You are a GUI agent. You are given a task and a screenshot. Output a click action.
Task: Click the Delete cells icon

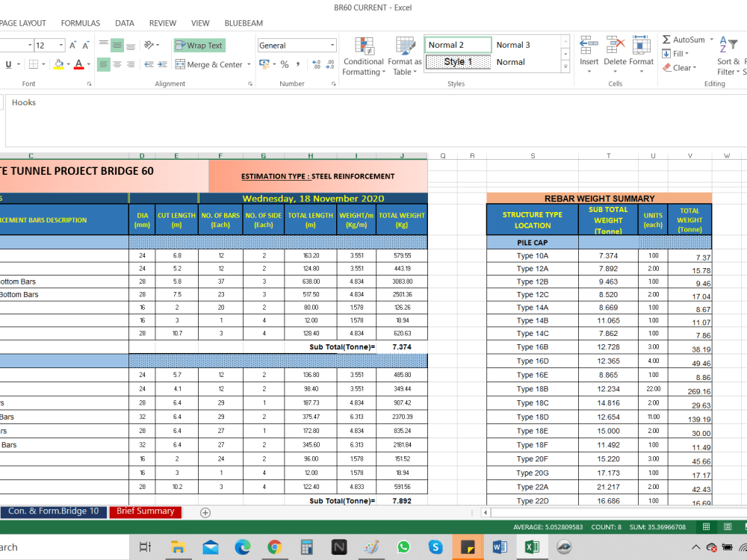tap(615, 46)
